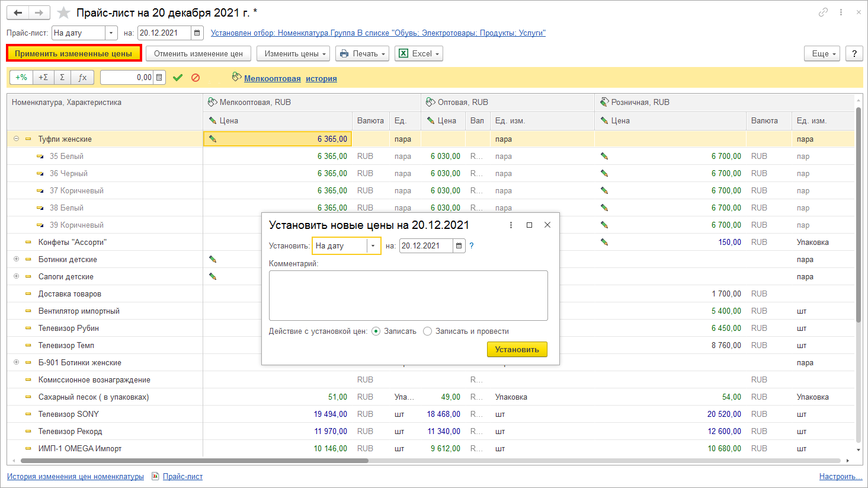Screen dimensions: 868x488
Task: Click the dialog's question mark help
Action: 472,245
